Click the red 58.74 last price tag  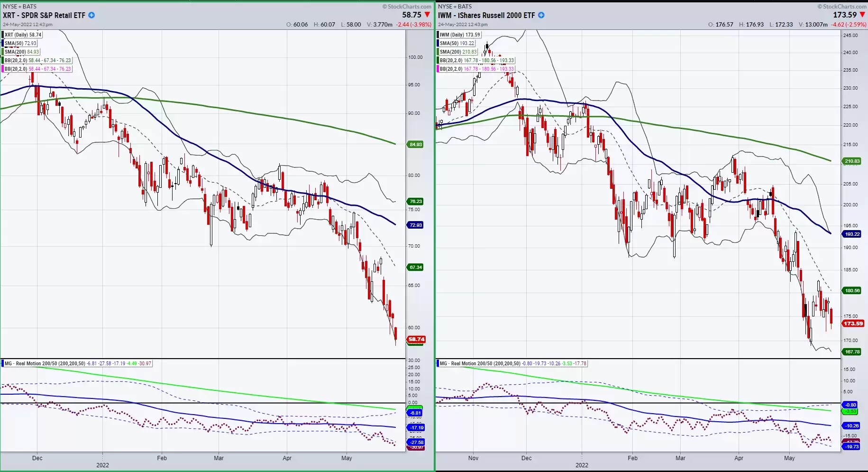pyautogui.click(x=416, y=339)
